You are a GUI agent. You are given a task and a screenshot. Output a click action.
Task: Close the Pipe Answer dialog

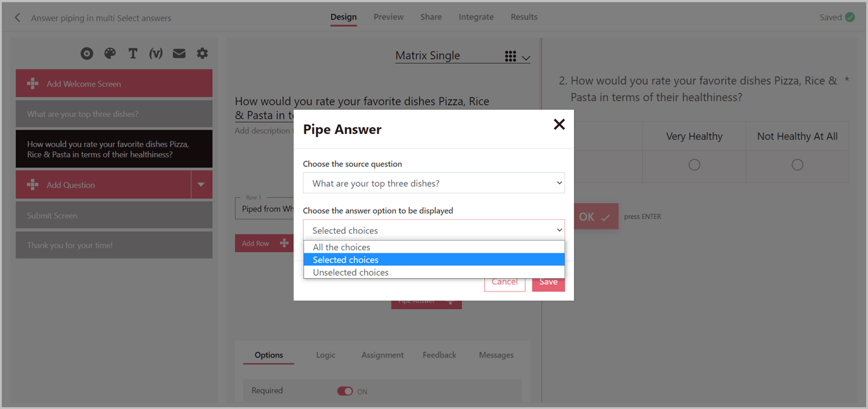point(559,124)
